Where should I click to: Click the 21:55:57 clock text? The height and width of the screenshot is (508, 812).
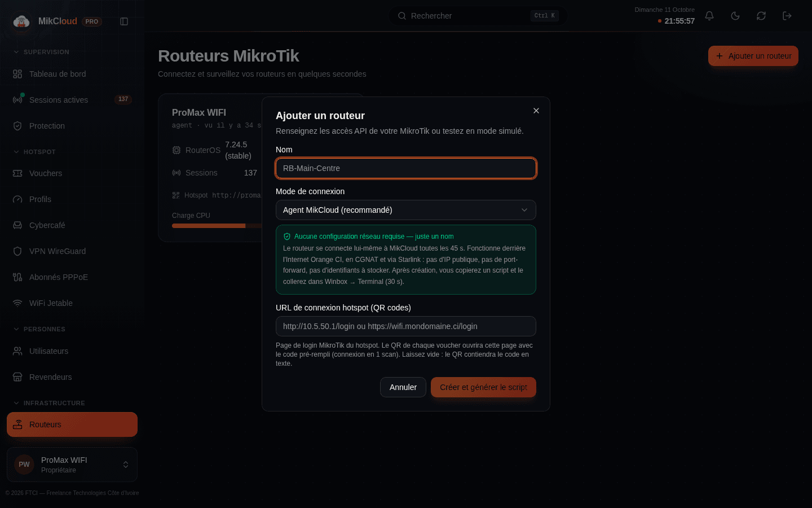[x=679, y=21]
